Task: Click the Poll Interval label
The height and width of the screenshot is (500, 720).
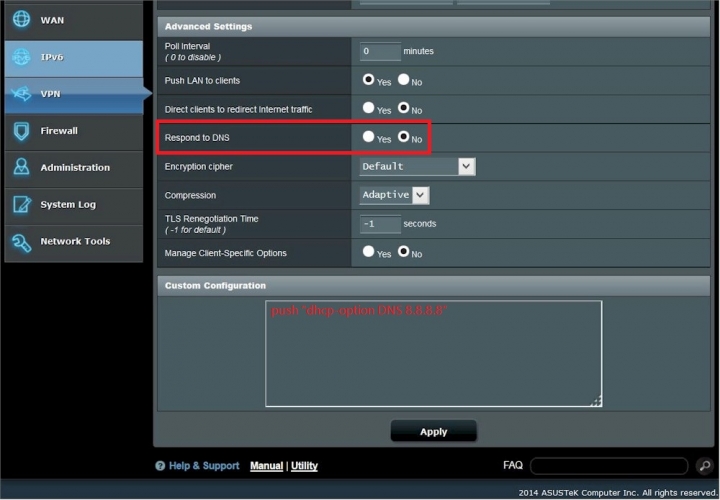Action: click(187, 46)
